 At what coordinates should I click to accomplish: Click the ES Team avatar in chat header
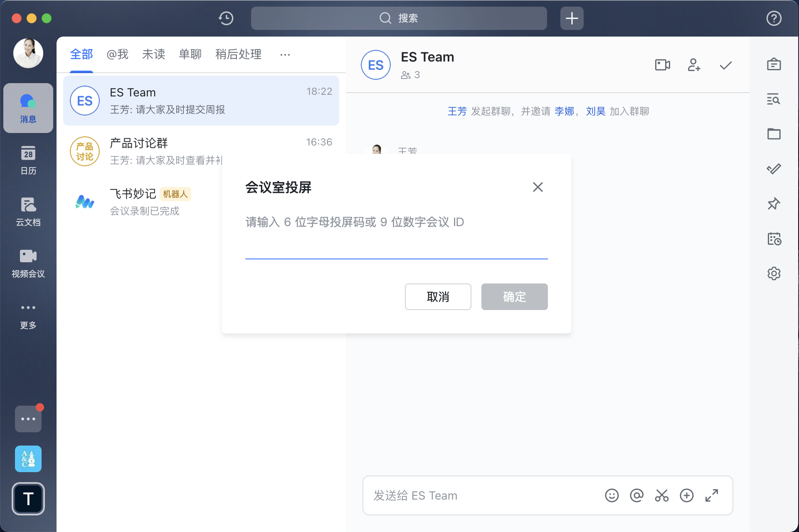point(375,65)
